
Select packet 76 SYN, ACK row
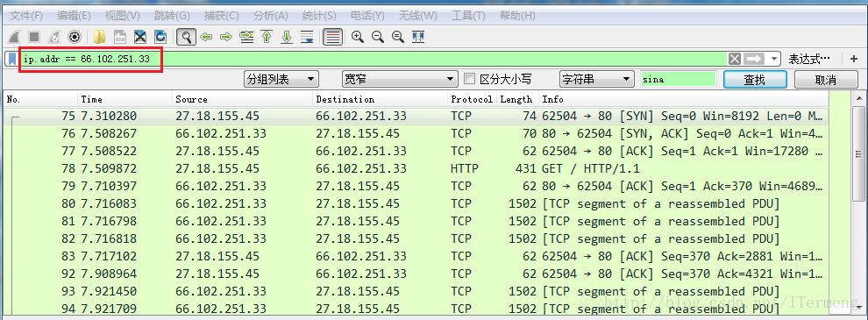416,133
